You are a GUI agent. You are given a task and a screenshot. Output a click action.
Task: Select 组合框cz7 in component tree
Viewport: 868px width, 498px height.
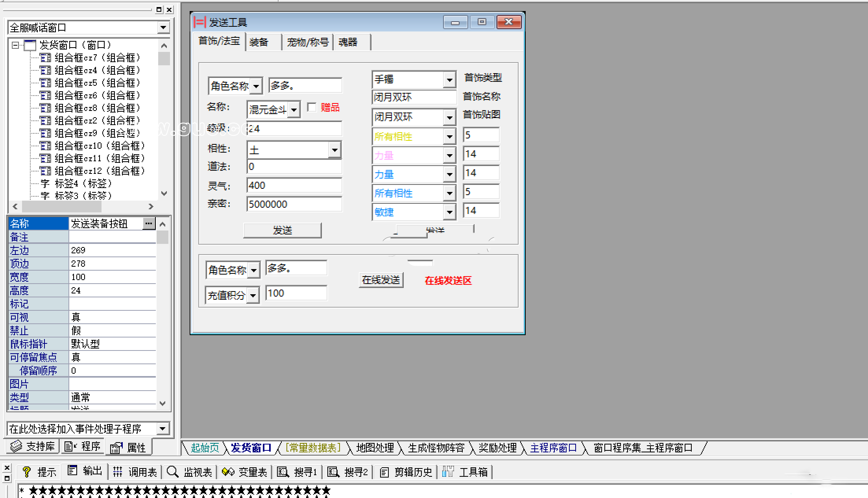click(90, 58)
